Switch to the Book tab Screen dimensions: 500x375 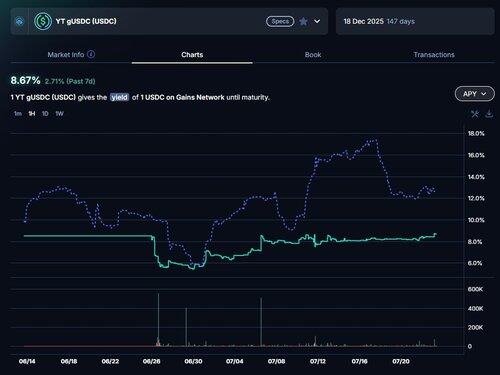tap(313, 55)
